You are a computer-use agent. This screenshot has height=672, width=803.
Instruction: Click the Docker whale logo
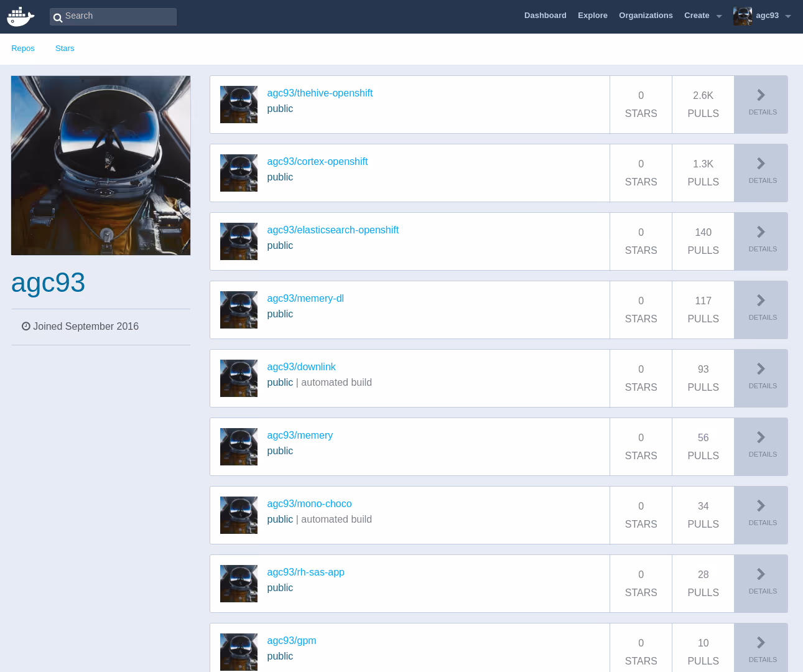[21, 17]
